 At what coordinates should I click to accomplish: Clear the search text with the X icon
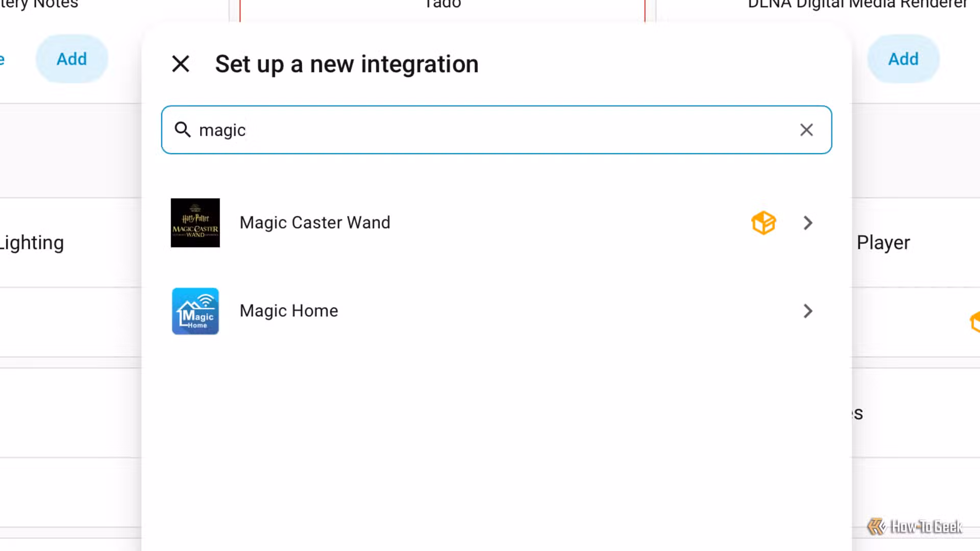coord(806,130)
